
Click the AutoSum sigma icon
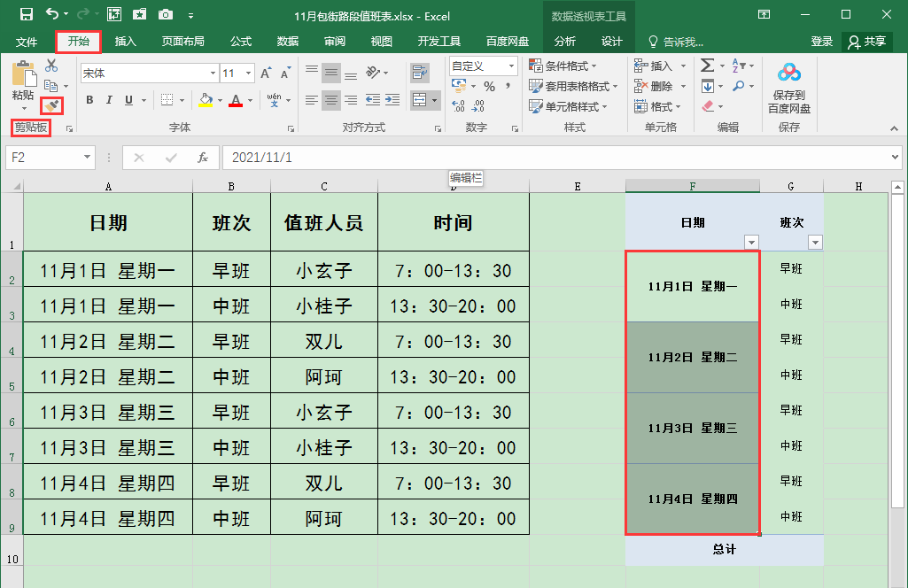(707, 66)
